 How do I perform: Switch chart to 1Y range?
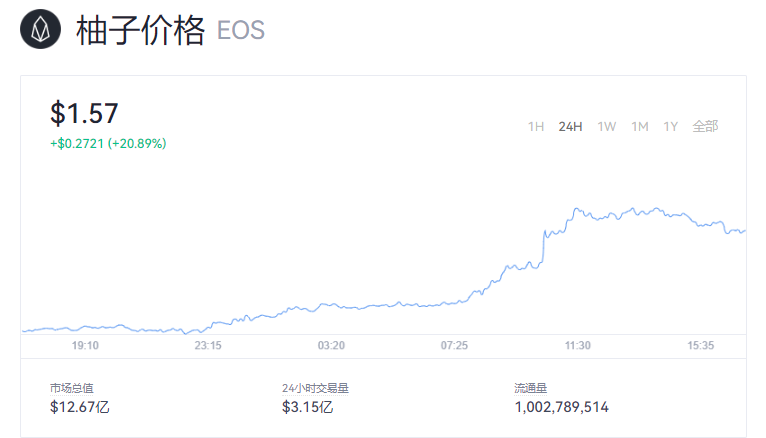[x=670, y=126]
